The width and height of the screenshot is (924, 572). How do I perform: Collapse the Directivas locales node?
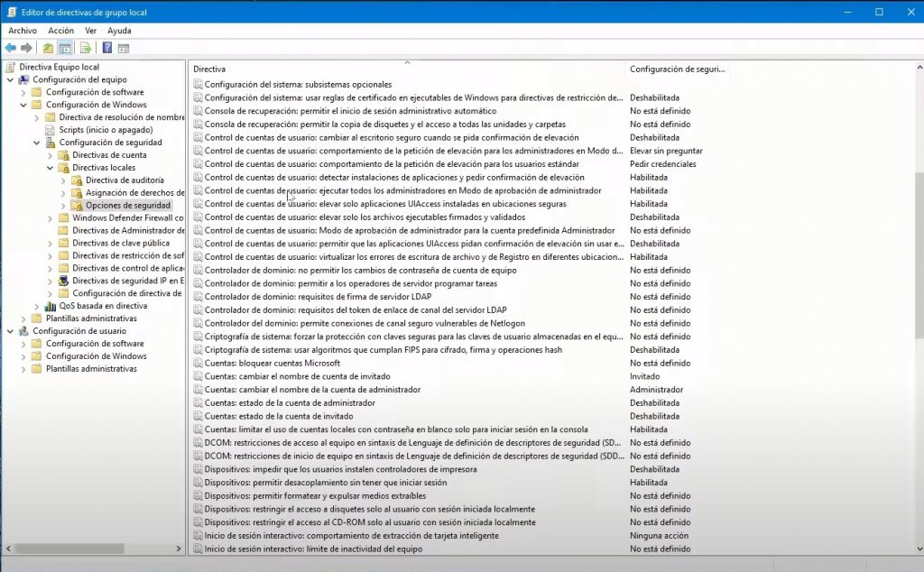pos(51,168)
